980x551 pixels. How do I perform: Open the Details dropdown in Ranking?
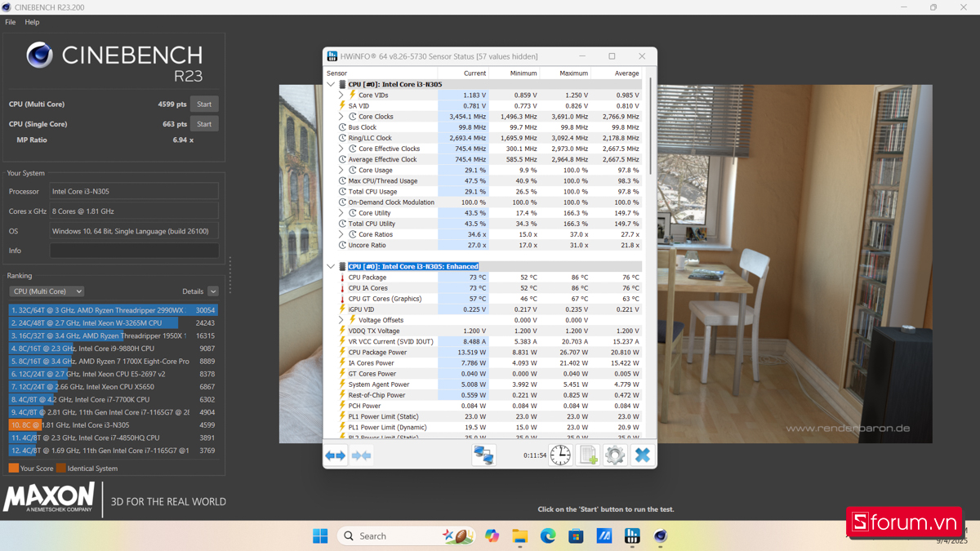[213, 291]
